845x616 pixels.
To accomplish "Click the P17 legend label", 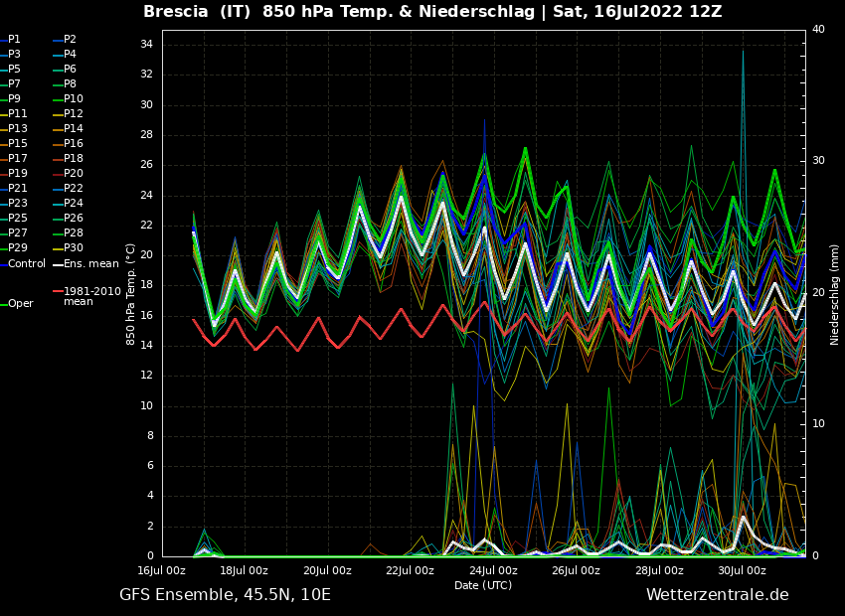I will click(18, 159).
